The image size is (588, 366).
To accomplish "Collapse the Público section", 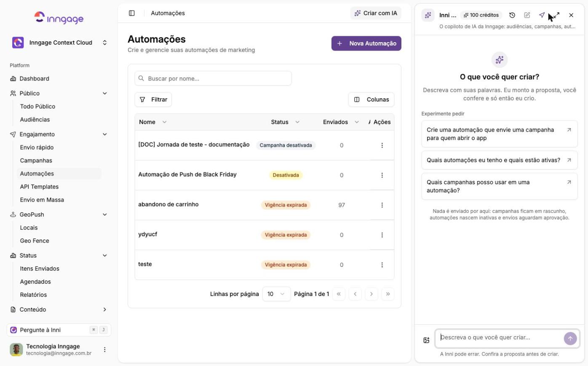I will tap(59, 93).
